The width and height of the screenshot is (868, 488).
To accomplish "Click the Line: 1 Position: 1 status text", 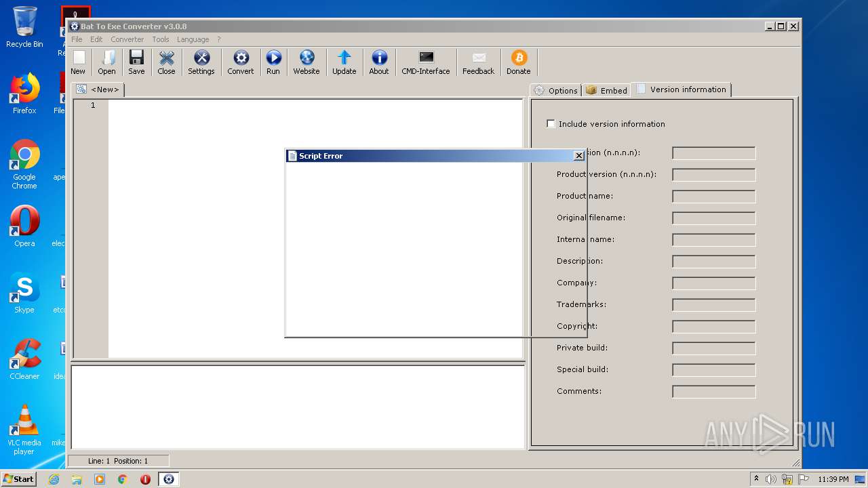I will click(x=118, y=461).
